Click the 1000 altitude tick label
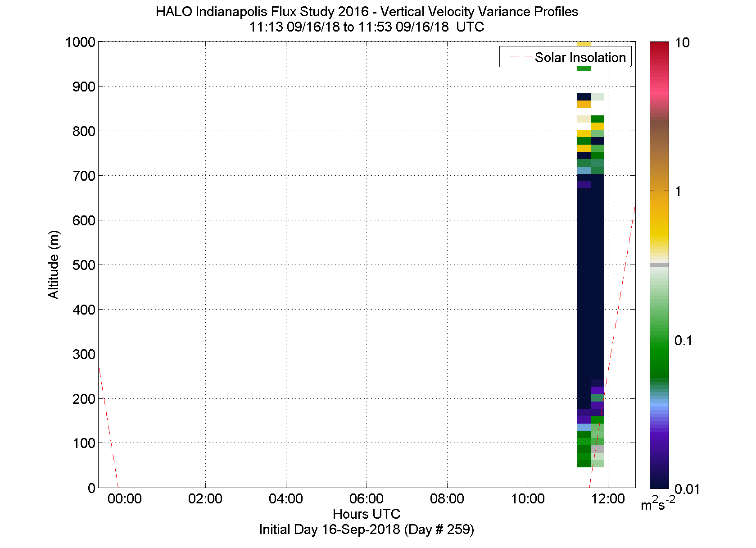 pyautogui.click(x=80, y=42)
